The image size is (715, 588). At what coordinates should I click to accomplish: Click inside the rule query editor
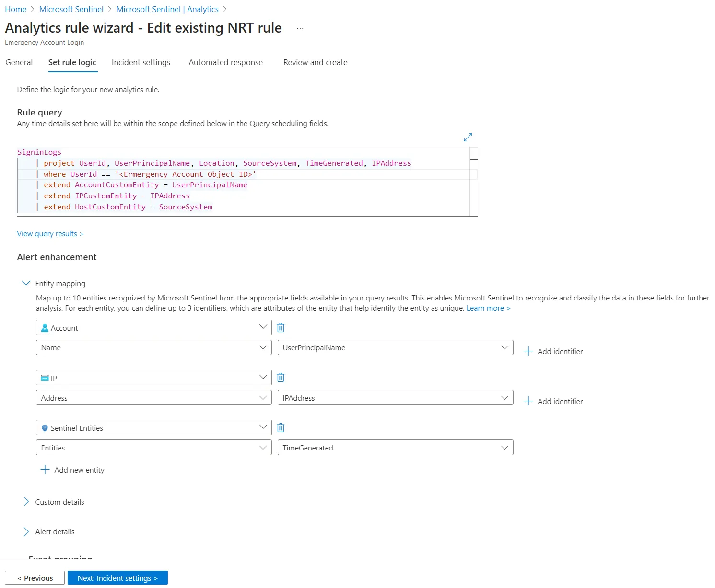288,192
